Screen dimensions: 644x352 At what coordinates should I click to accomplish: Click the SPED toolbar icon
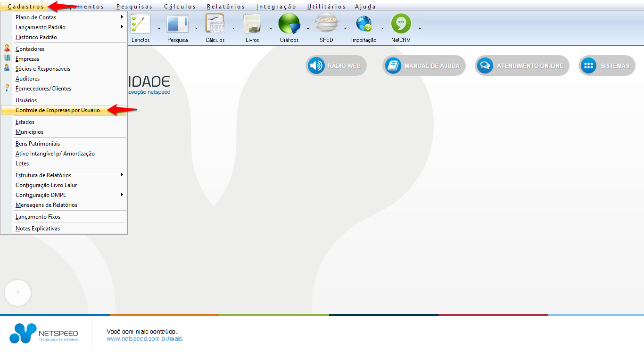[x=326, y=25]
